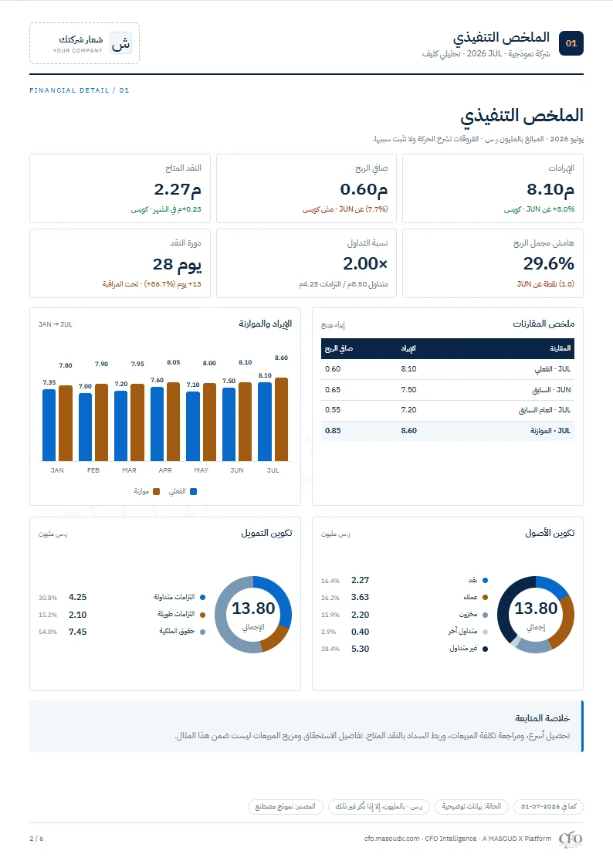Click the current liabilities blue legend dot
Screen dimensions: 613x868
pyautogui.click(x=202, y=597)
